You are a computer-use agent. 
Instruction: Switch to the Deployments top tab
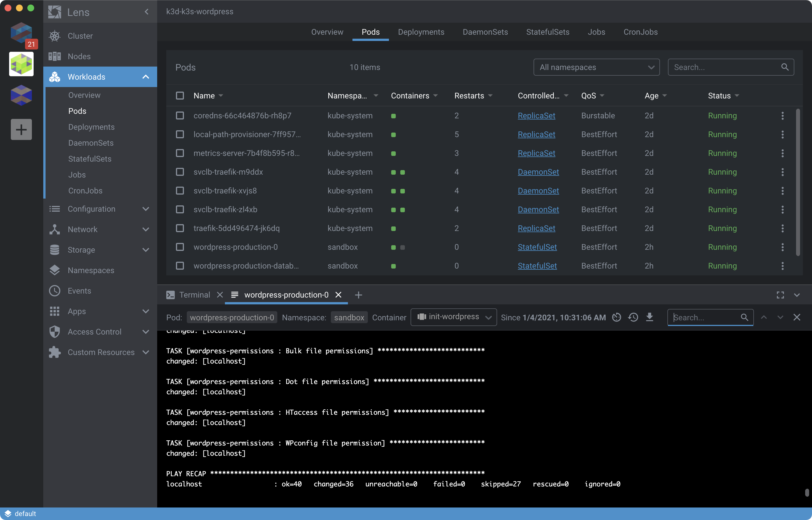421,32
